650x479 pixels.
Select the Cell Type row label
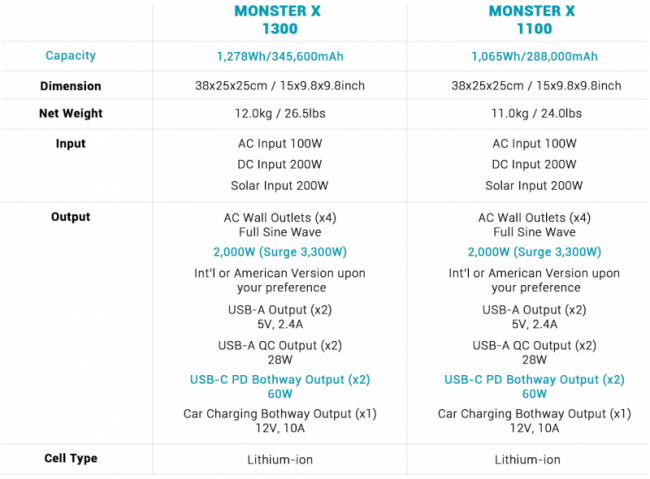(71, 458)
